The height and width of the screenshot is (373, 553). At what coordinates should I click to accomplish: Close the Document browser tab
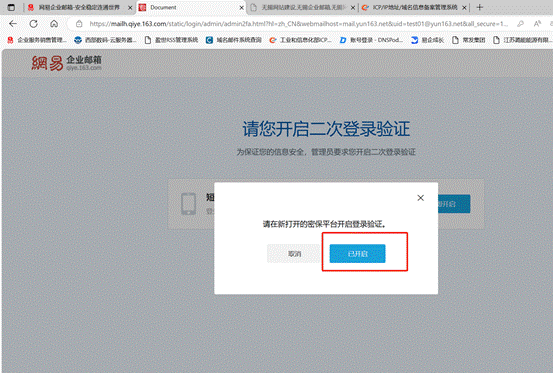click(242, 7)
